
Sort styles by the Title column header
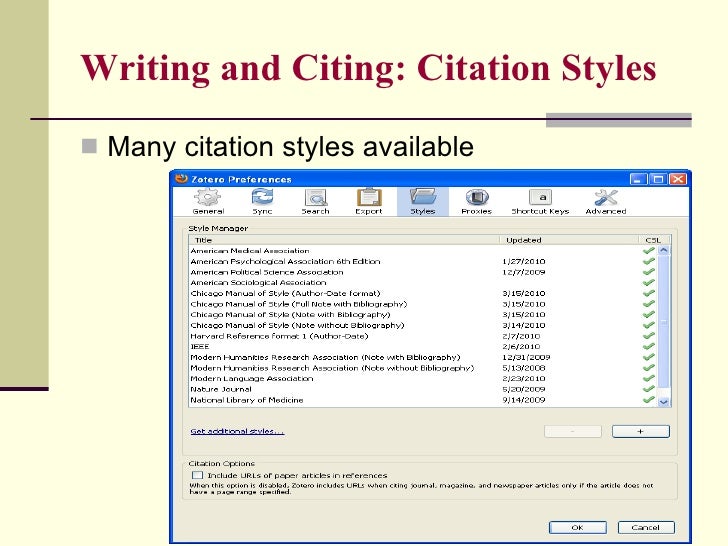[340, 240]
